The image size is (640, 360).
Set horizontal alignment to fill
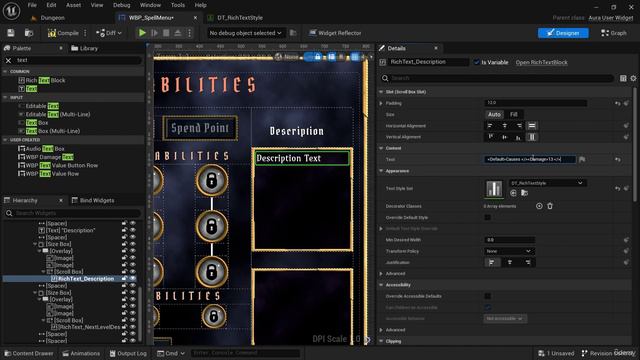532,126
